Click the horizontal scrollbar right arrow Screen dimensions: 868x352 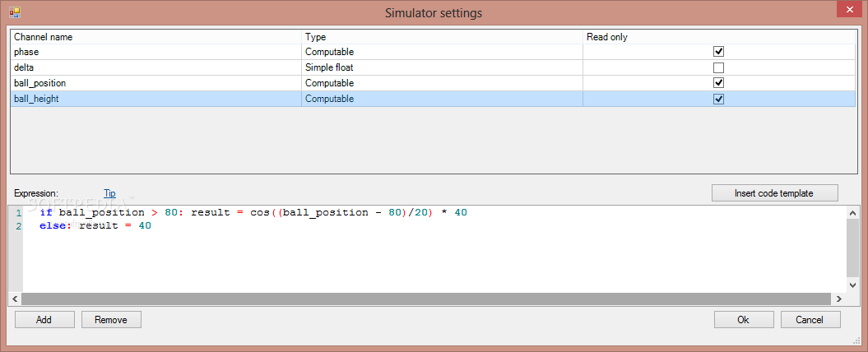(840, 299)
